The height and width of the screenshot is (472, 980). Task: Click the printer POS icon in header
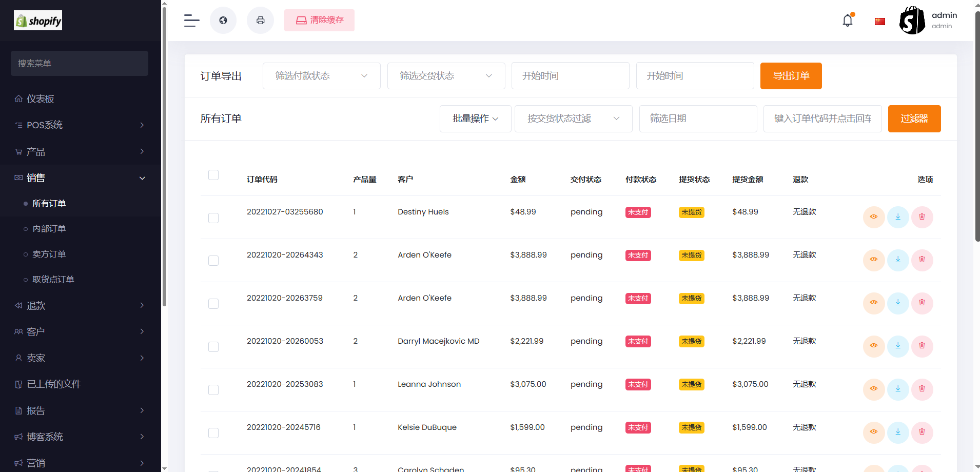pyautogui.click(x=260, y=21)
